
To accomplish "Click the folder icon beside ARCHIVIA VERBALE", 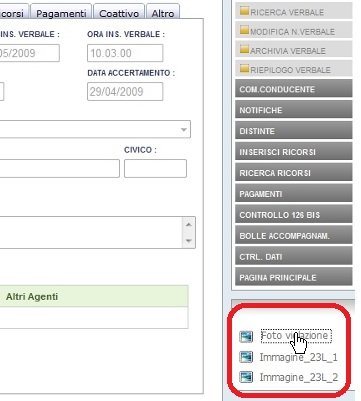I will pyautogui.click(x=244, y=50).
